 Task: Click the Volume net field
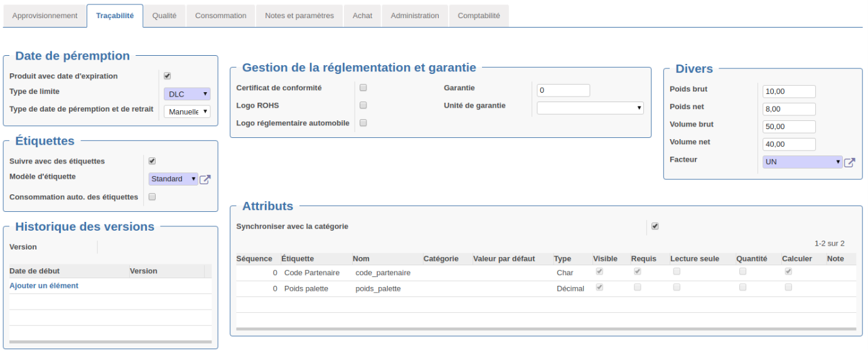(x=789, y=144)
